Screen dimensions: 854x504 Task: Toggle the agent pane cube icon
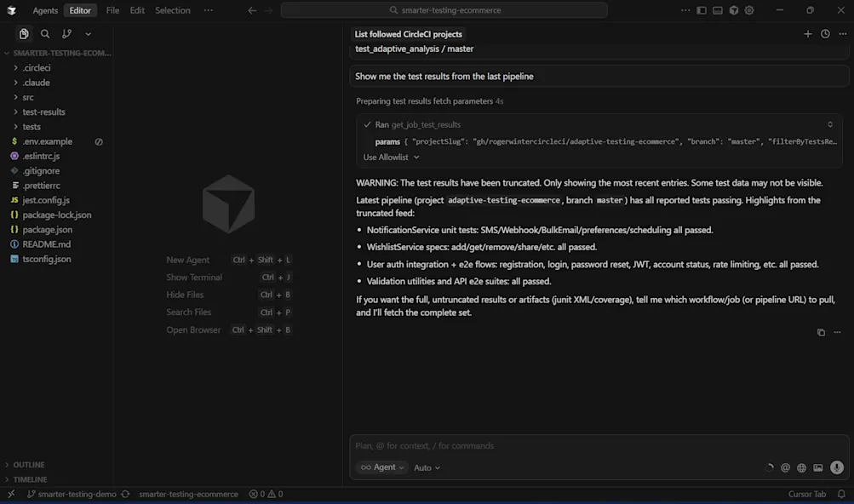(x=734, y=10)
